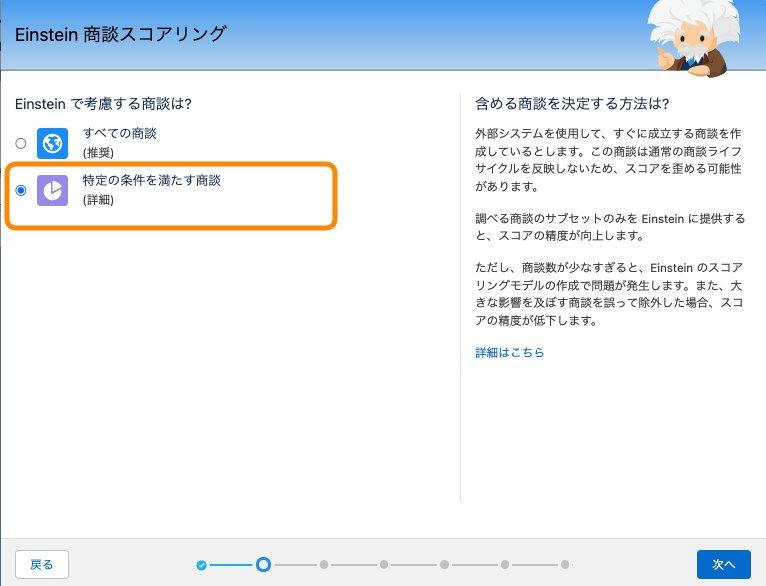Click the Einstein で考慮する商談は? heading
This screenshot has width=766, height=586.
(103, 104)
